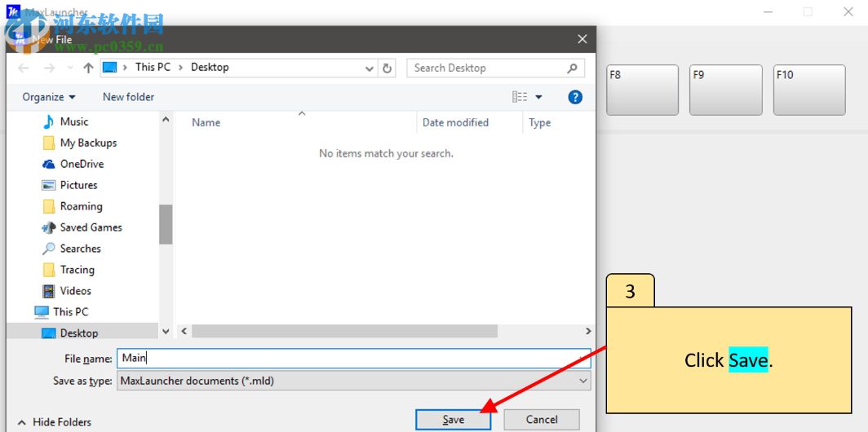The image size is (868, 432).
Task: Click horizontal scrollbar left arrow
Action: (x=184, y=331)
